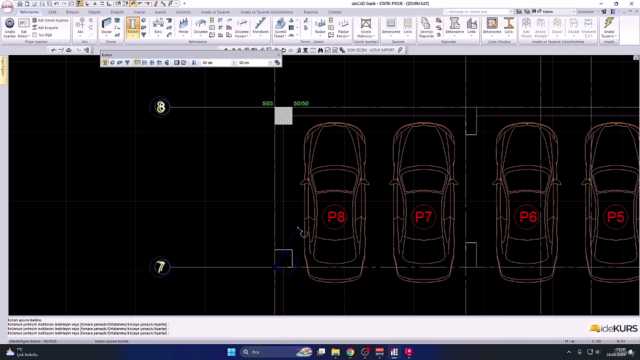
Task: Select the Sürekli Temel foundation tool
Action: 280,28
